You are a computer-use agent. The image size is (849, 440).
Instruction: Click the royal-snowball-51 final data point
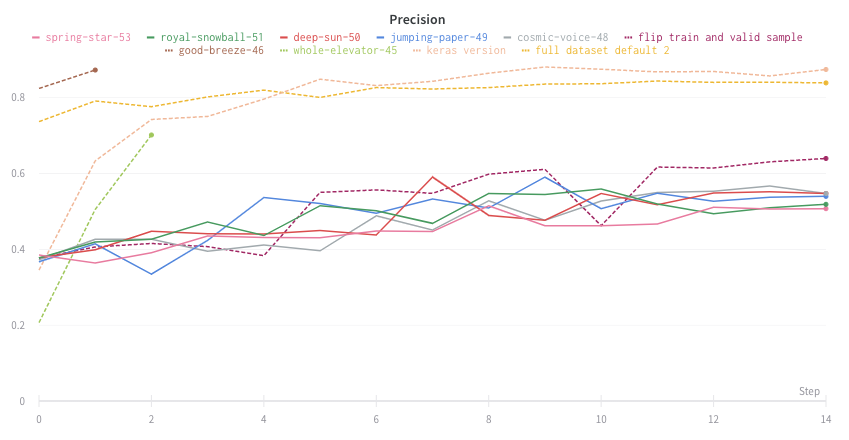click(826, 204)
